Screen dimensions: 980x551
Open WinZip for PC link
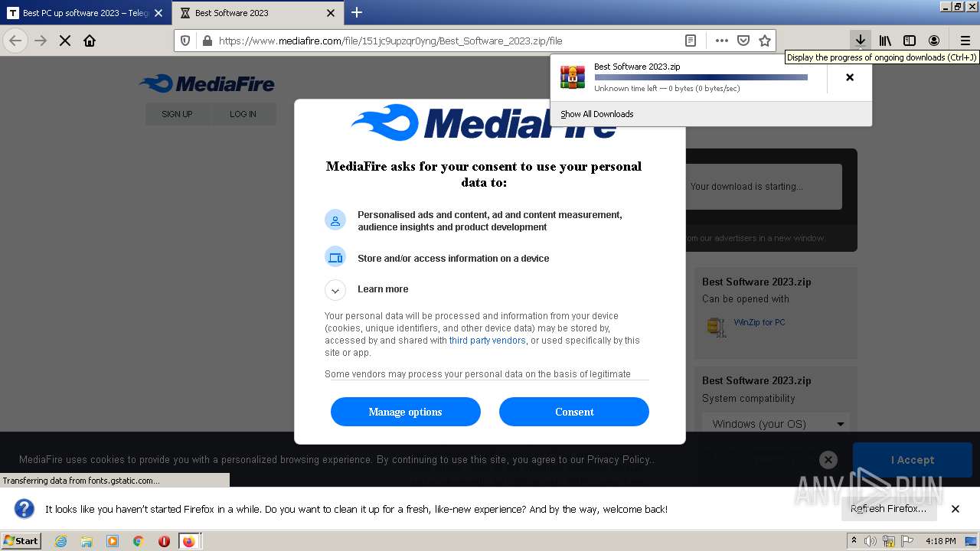click(x=759, y=322)
